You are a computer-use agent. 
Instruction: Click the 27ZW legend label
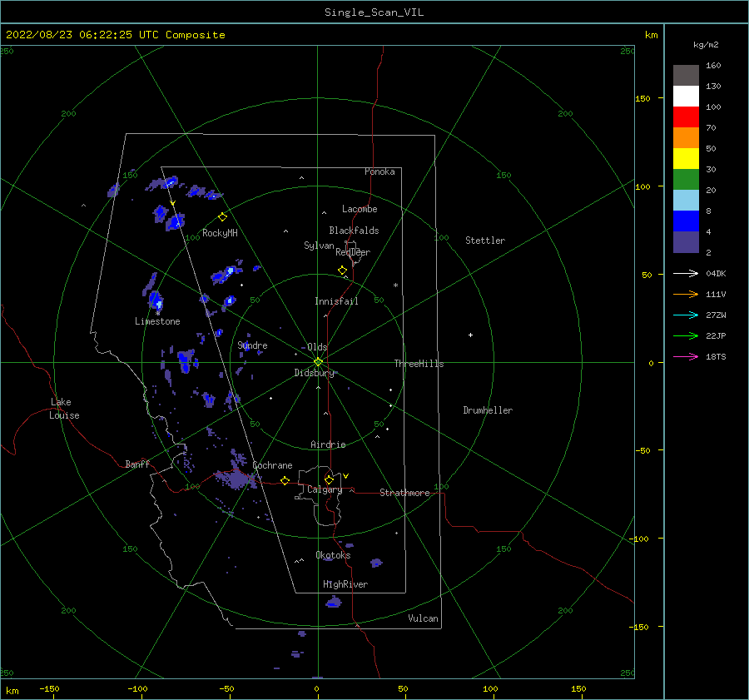pos(716,315)
